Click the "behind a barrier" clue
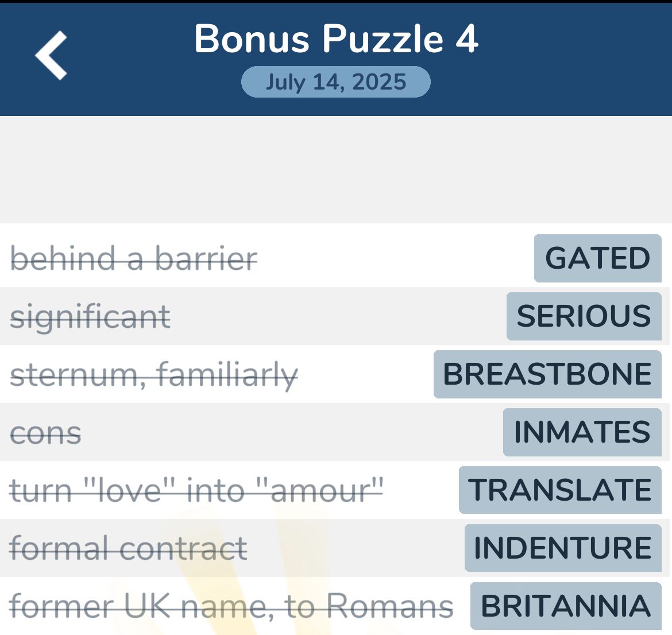 (x=134, y=259)
